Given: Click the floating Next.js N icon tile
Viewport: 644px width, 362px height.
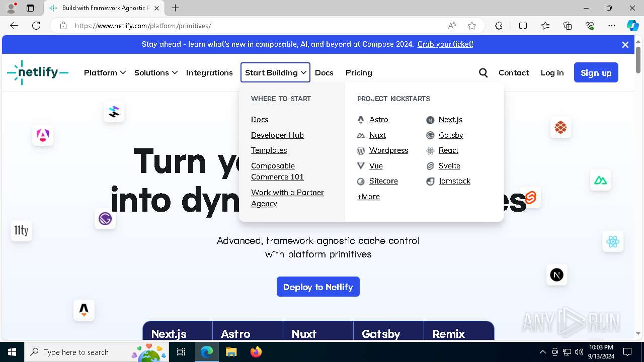Looking at the screenshot, I should 556,275.
